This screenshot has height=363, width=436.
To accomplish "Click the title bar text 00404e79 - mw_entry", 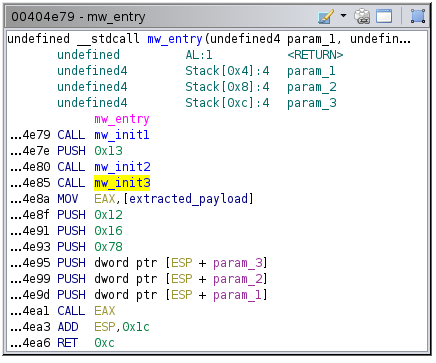I will click(78, 16).
